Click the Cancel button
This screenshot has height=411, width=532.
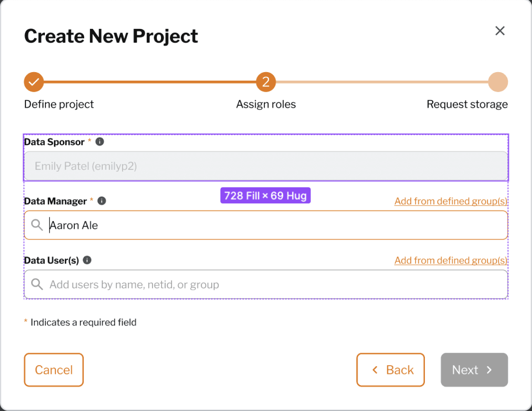click(x=54, y=370)
